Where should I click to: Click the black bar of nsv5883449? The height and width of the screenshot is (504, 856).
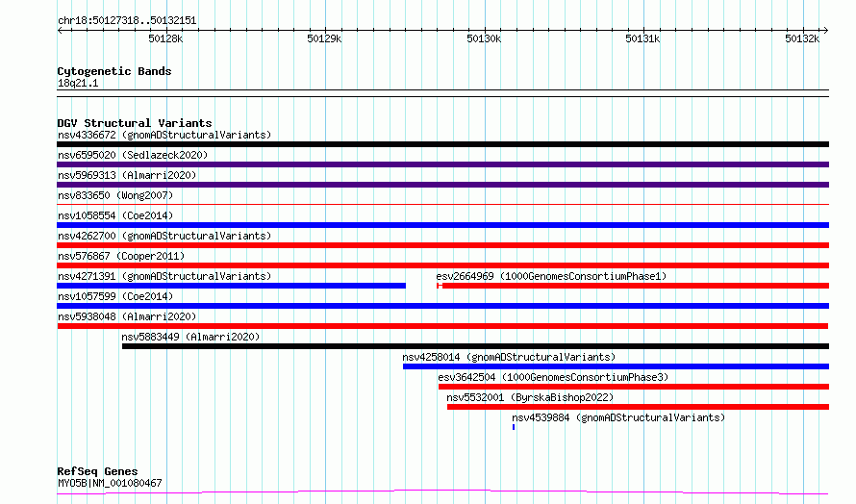tap(475, 346)
